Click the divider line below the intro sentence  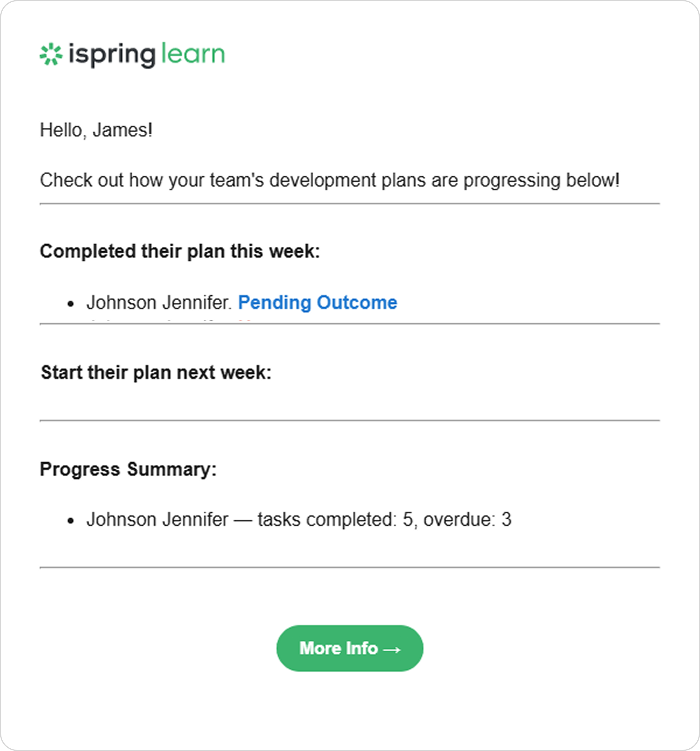pos(350,203)
